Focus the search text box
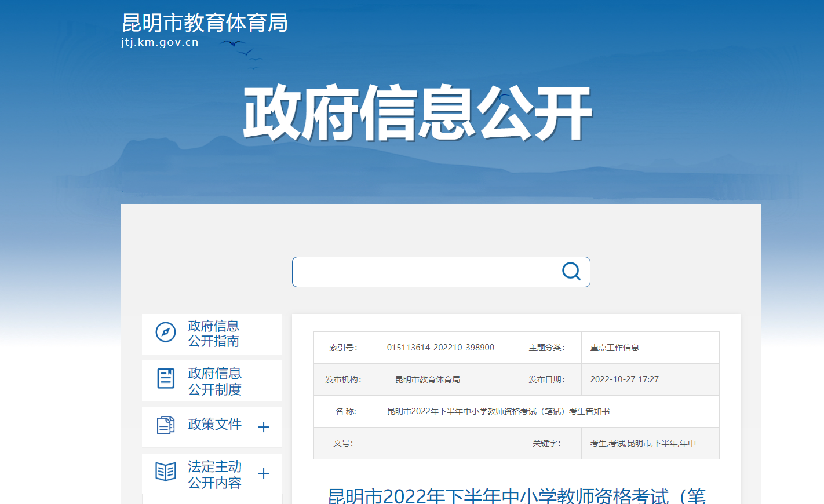Image resolution: width=824 pixels, height=504 pixels. tap(426, 272)
